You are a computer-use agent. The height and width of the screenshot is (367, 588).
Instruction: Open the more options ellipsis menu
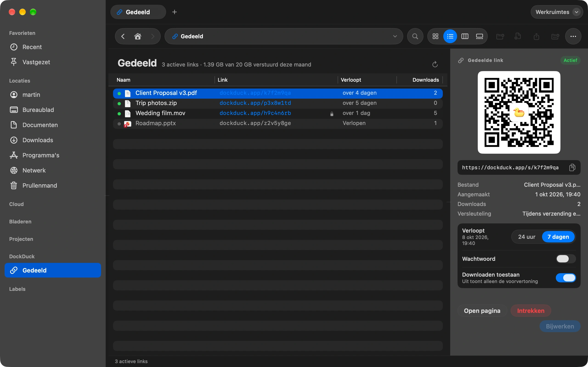573,36
